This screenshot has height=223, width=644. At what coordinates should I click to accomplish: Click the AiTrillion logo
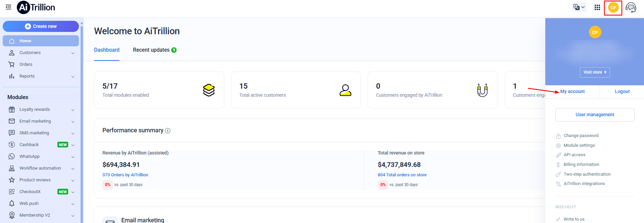[36, 7]
